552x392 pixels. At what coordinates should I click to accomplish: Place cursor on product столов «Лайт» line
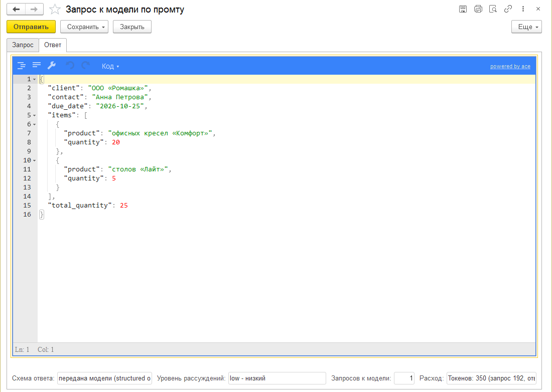286,169
